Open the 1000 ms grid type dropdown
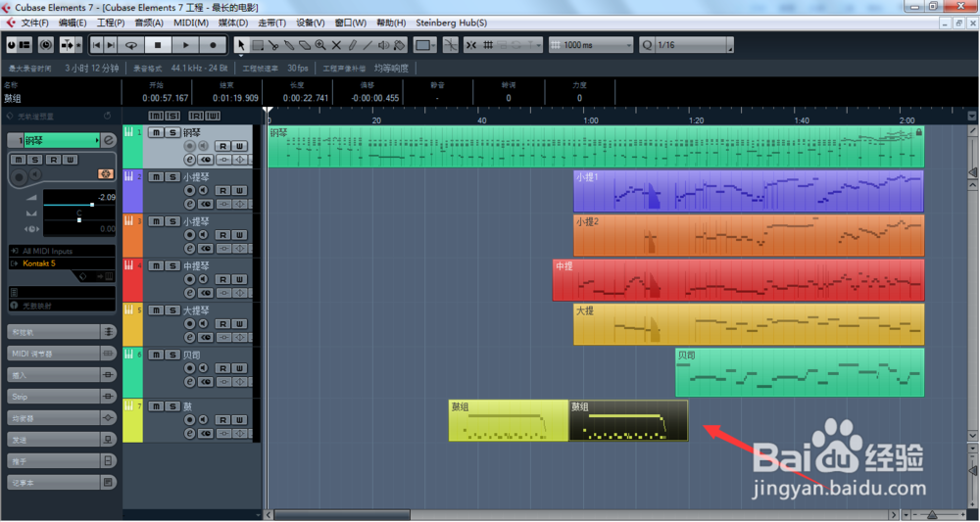Viewport: 980px width, 522px height. pyautogui.click(x=591, y=45)
